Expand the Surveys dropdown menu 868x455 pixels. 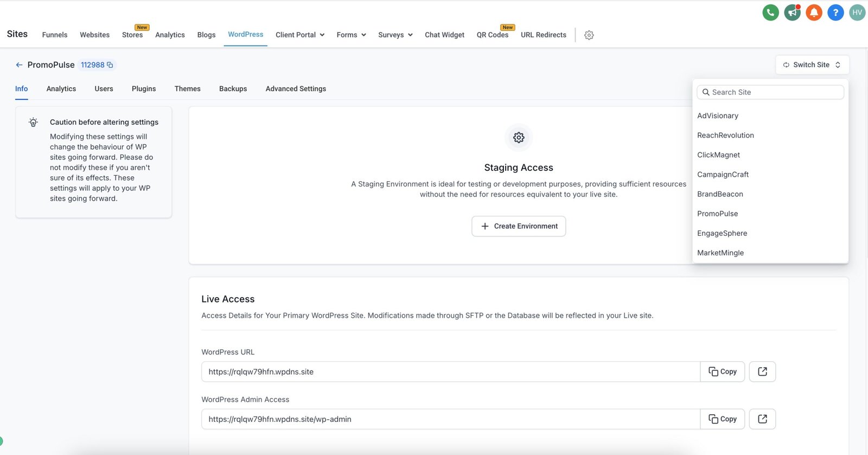click(395, 35)
